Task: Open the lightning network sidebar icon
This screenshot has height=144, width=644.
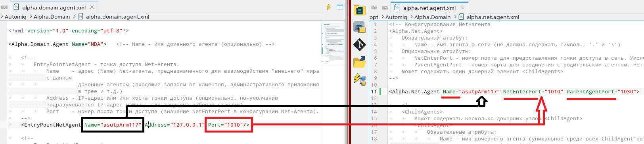Action: pos(359,80)
